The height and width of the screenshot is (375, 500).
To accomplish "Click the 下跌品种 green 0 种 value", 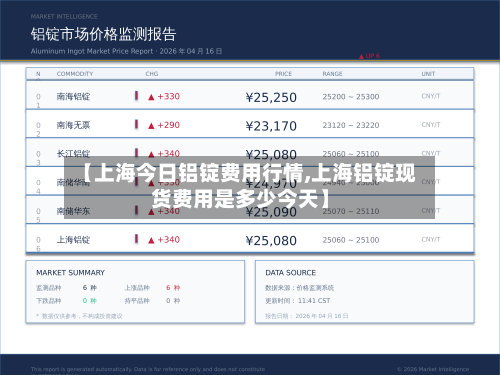I will click(x=90, y=301).
